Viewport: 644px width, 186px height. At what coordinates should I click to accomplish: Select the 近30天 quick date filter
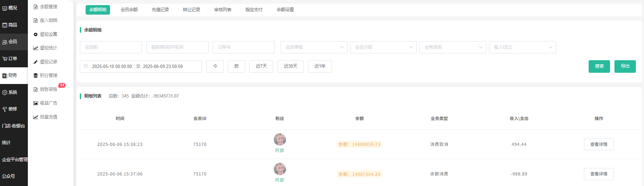coord(290,66)
